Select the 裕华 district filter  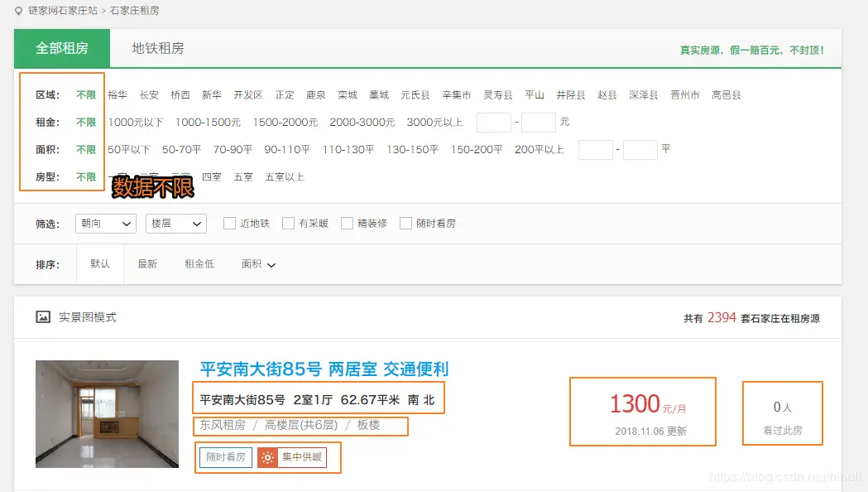117,94
